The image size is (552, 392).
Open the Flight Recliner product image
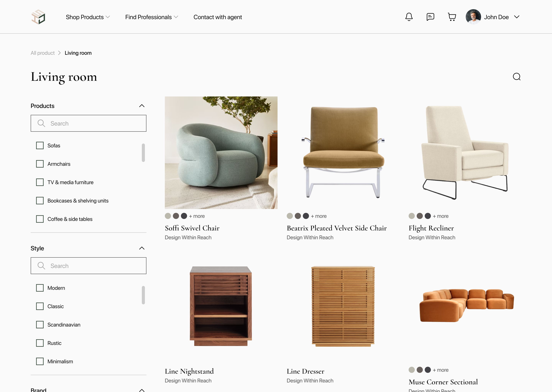[x=465, y=153]
